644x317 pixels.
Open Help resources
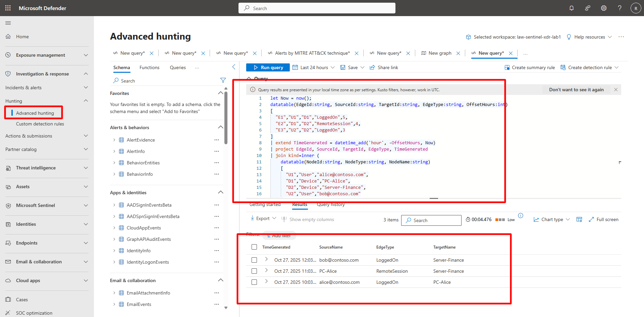589,37
